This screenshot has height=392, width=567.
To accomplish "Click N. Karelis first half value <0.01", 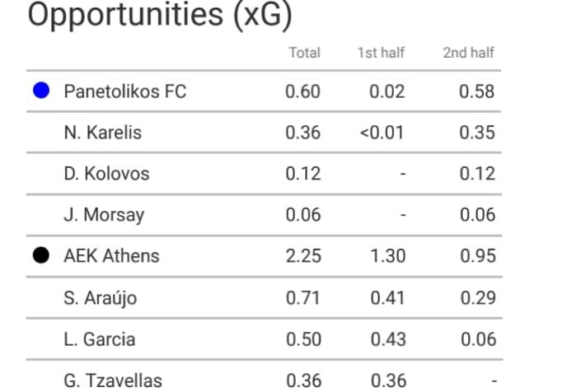I will coord(382,133).
